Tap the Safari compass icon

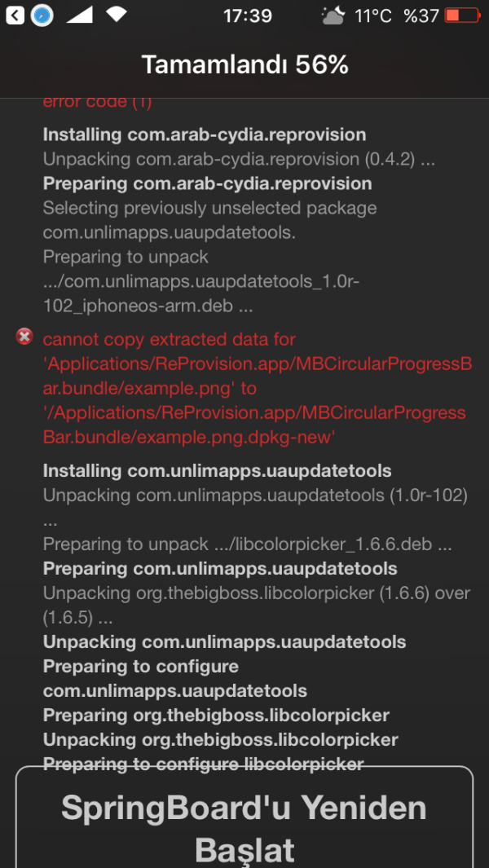[x=42, y=15]
